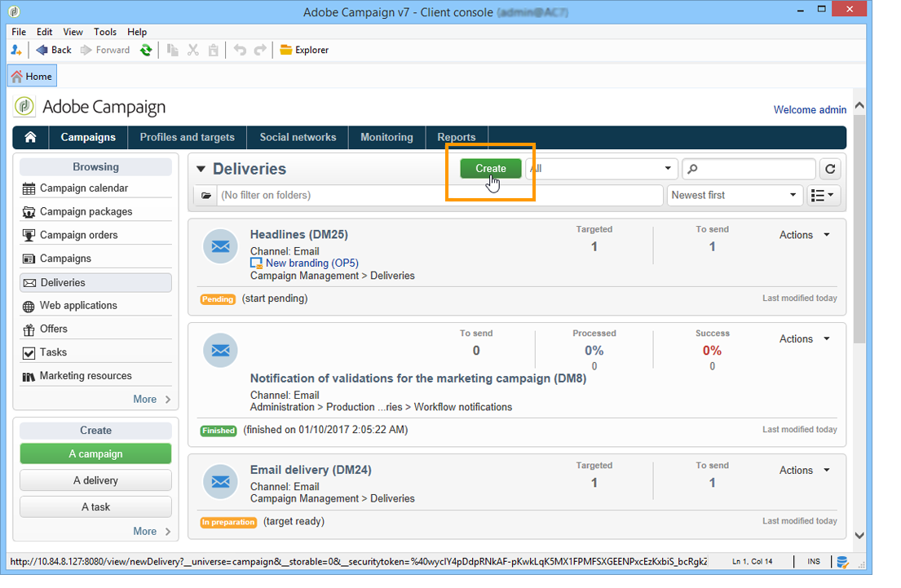Image resolution: width=901 pixels, height=588 pixels.
Task: Click the green refresh toolbar icon
Action: (146, 50)
